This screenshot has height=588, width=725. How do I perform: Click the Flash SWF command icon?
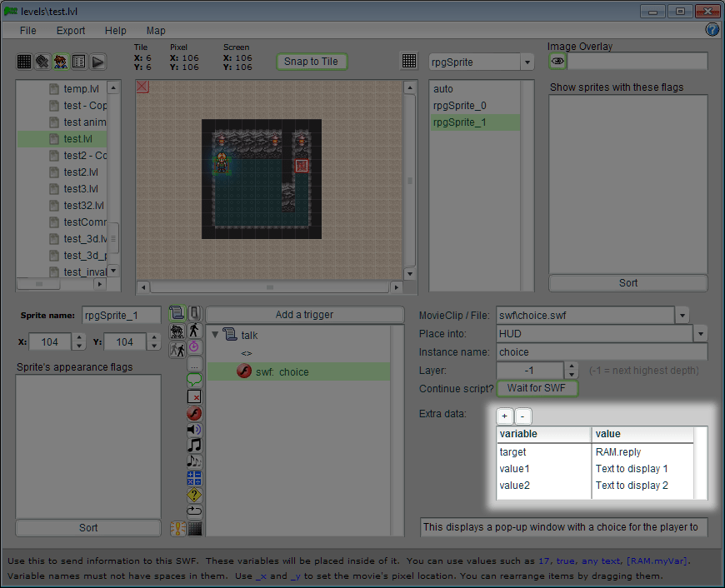pyautogui.click(x=194, y=413)
